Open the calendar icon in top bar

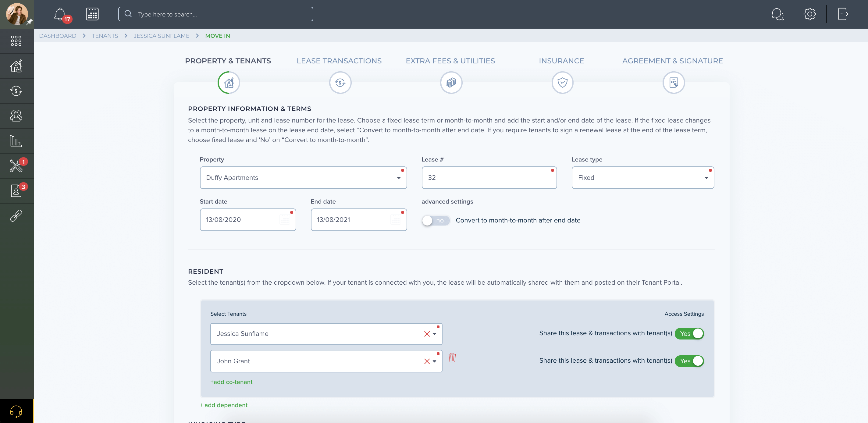point(92,14)
